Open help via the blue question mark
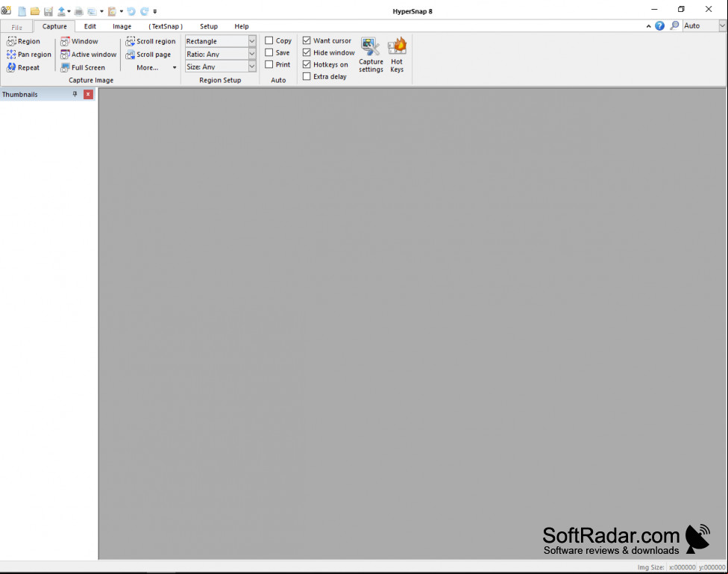This screenshot has width=728, height=574. [659, 26]
